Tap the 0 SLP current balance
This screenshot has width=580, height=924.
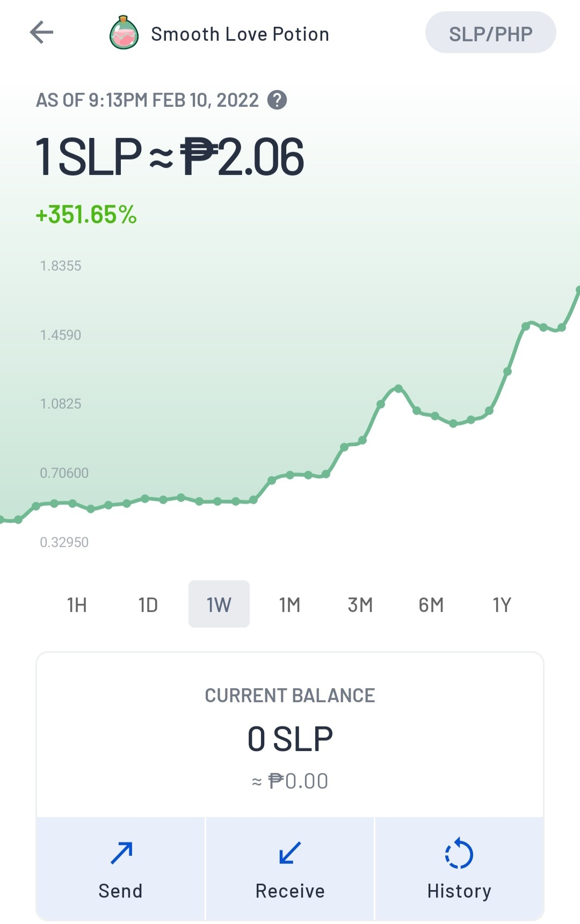[x=290, y=739]
